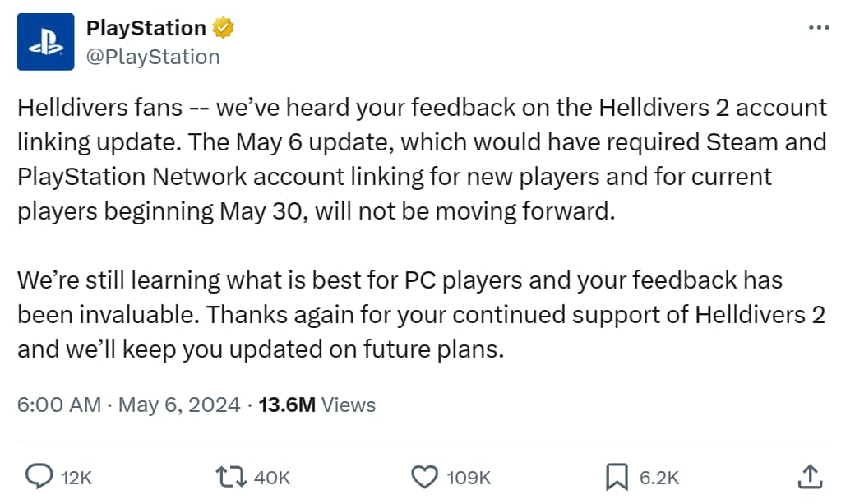
Task: Click the gold verified badge
Action: [224, 28]
